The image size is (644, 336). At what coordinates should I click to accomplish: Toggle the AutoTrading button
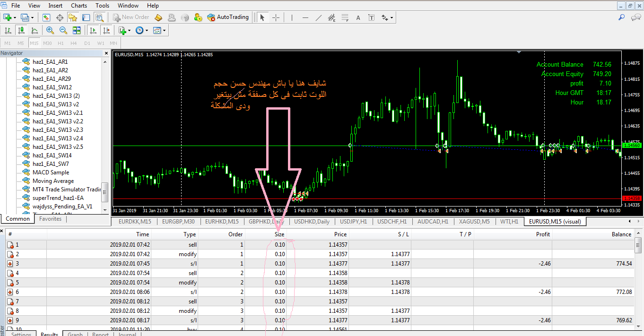pos(228,17)
